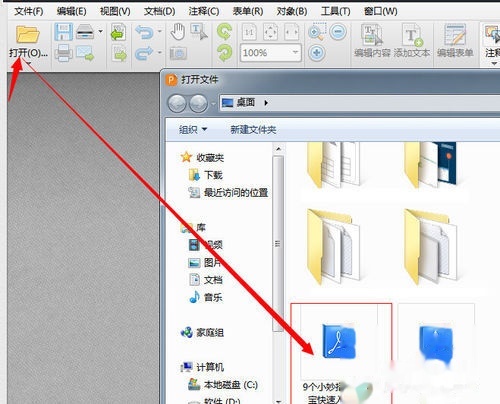This screenshot has height=404, width=500.
Task: Click the navigation pane scrollbar thumb
Action: 278,243
